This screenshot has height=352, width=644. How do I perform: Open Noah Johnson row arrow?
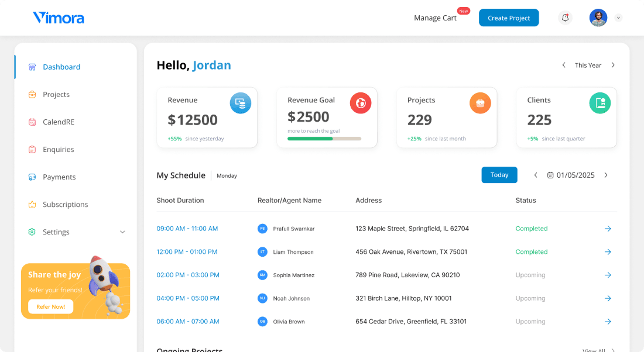608,298
